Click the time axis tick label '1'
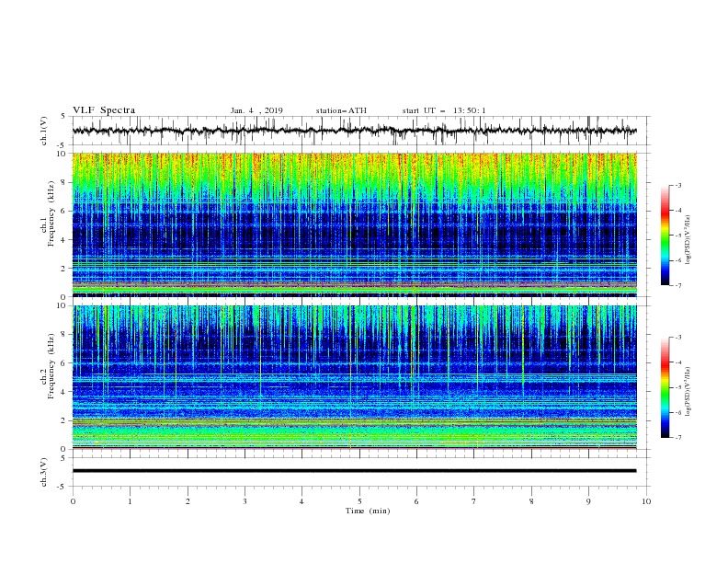The height and width of the screenshot is (563, 728). [x=130, y=501]
